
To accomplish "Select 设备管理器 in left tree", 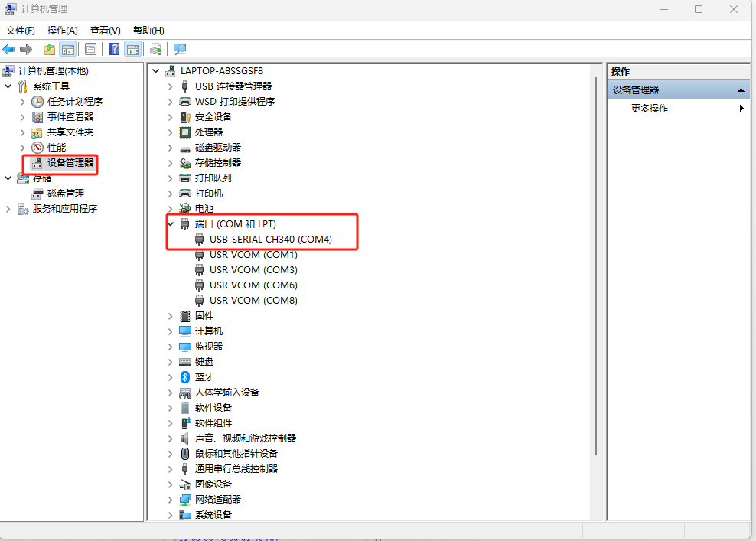I will tap(70, 163).
